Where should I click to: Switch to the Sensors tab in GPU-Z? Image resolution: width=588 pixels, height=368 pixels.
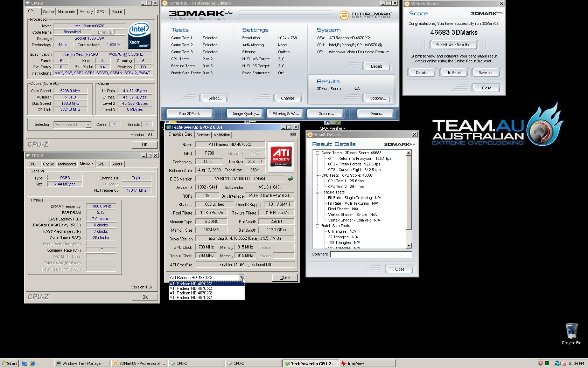pos(203,135)
